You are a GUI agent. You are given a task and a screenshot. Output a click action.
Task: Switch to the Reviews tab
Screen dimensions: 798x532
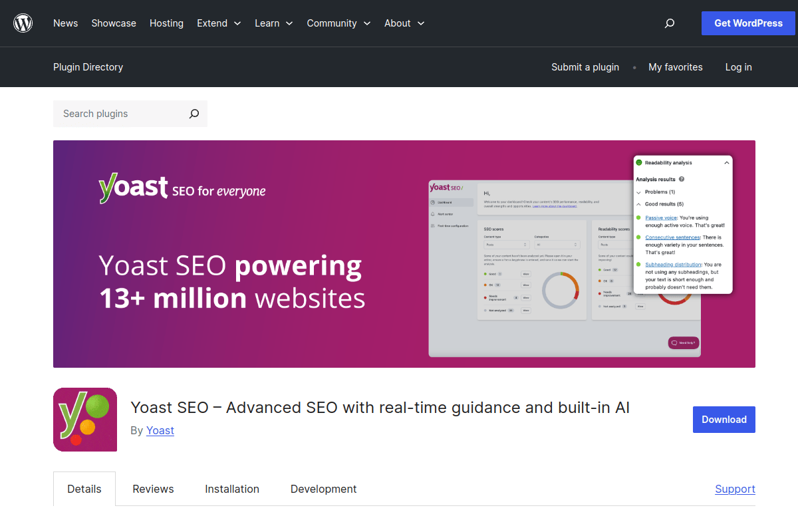point(153,489)
